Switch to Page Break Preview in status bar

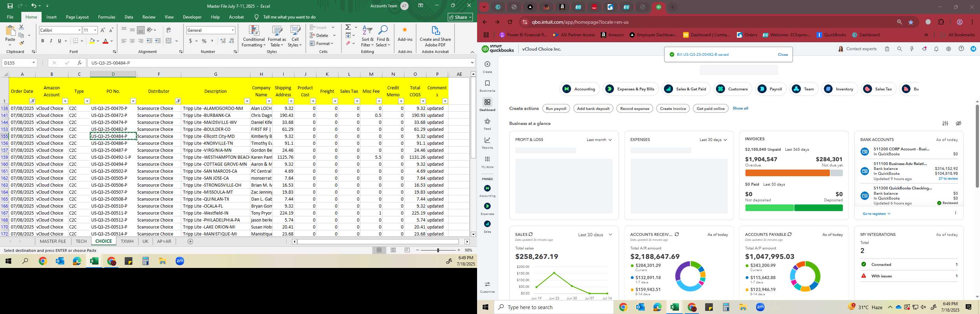pyautogui.click(x=407, y=250)
